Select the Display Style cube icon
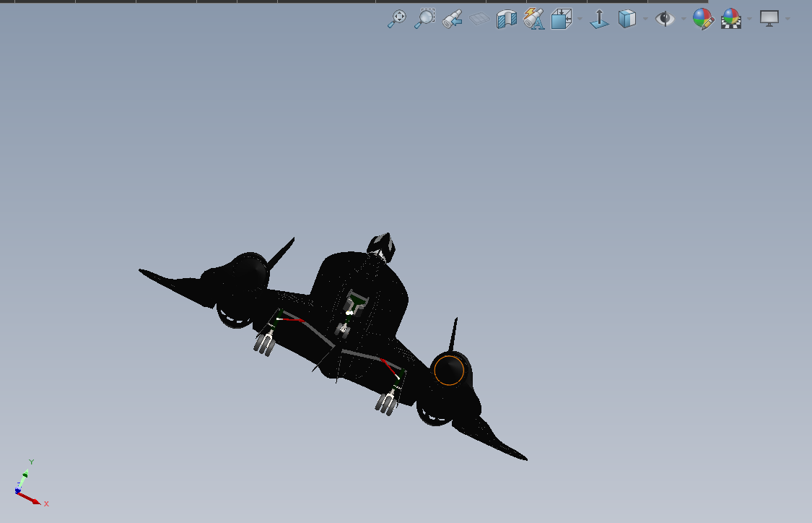The height and width of the screenshot is (523, 812). (x=627, y=19)
